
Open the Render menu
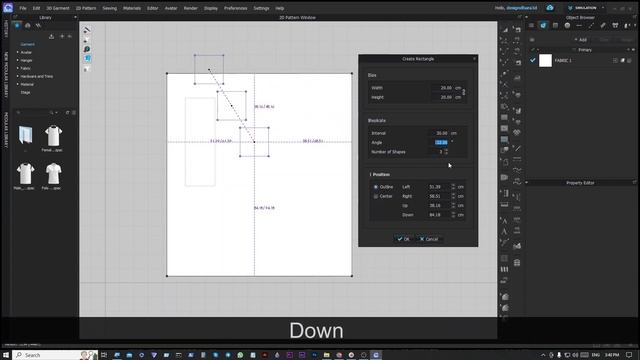(x=190, y=8)
